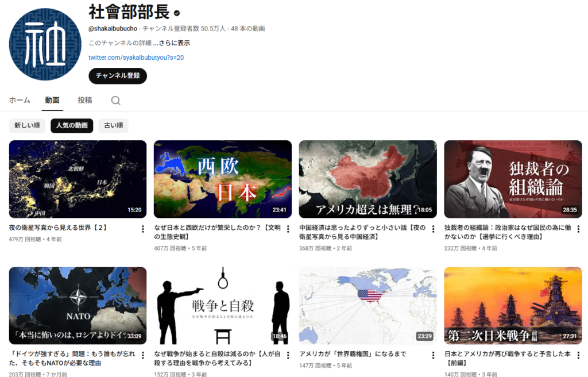Select the 人気の動画 sort chip
Image resolution: width=588 pixels, height=377 pixels.
click(x=72, y=125)
